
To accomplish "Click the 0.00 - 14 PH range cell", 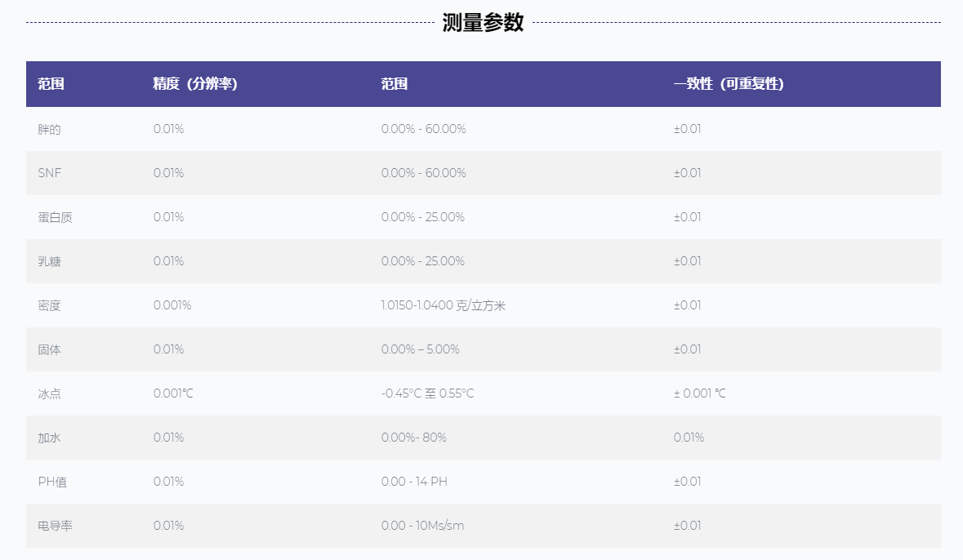I will pos(414,482).
